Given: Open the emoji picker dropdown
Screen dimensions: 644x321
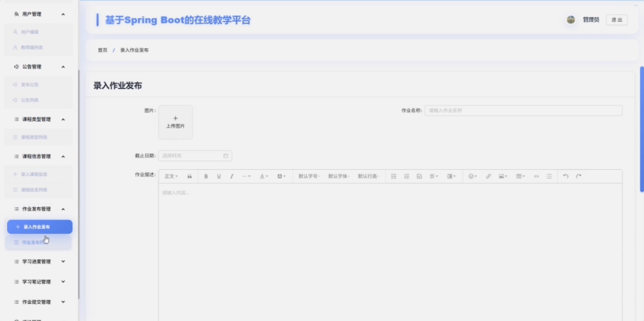Looking at the screenshot, I should 473,176.
